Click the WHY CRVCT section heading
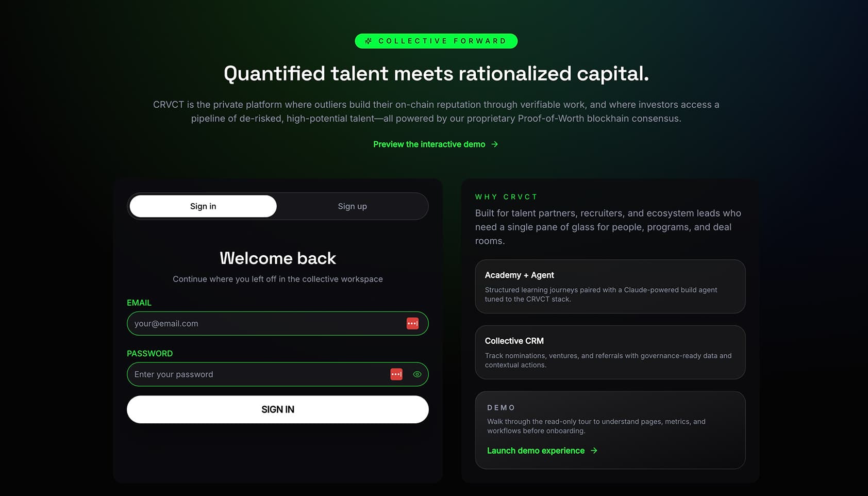Screen dimensions: 868x496 (x=506, y=196)
